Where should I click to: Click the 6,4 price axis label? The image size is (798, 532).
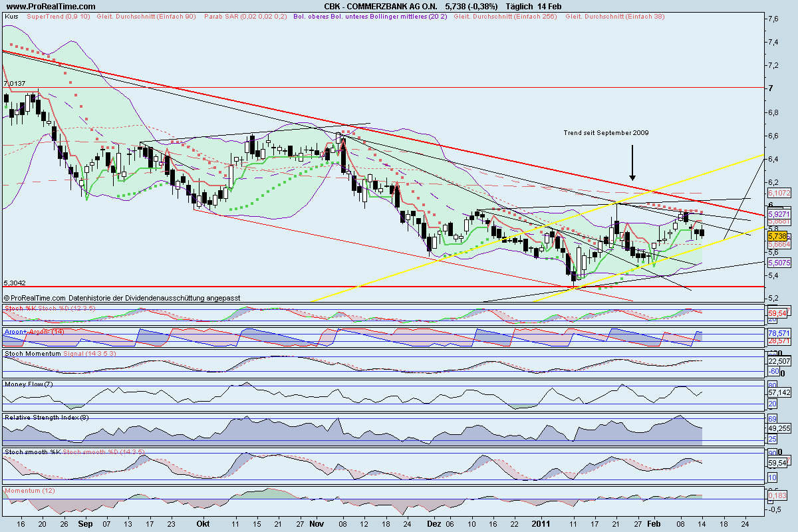(x=773, y=159)
